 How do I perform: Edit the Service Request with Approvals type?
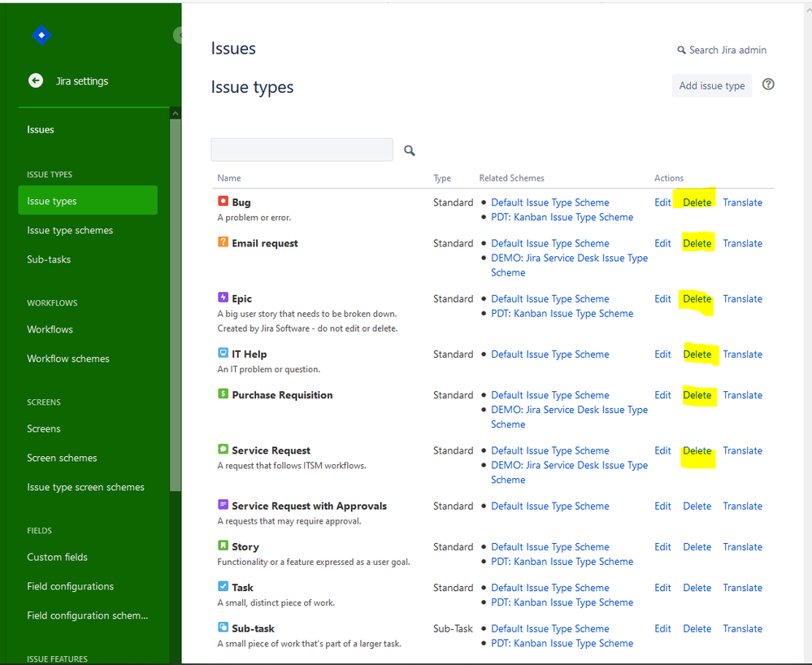point(662,506)
